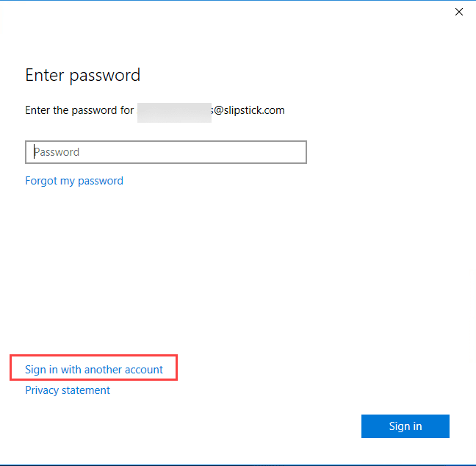Image resolution: width=476 pixels, height=466 pixels.
Task: Click the @slipstick.com email address text
Action: coord(248,110)
